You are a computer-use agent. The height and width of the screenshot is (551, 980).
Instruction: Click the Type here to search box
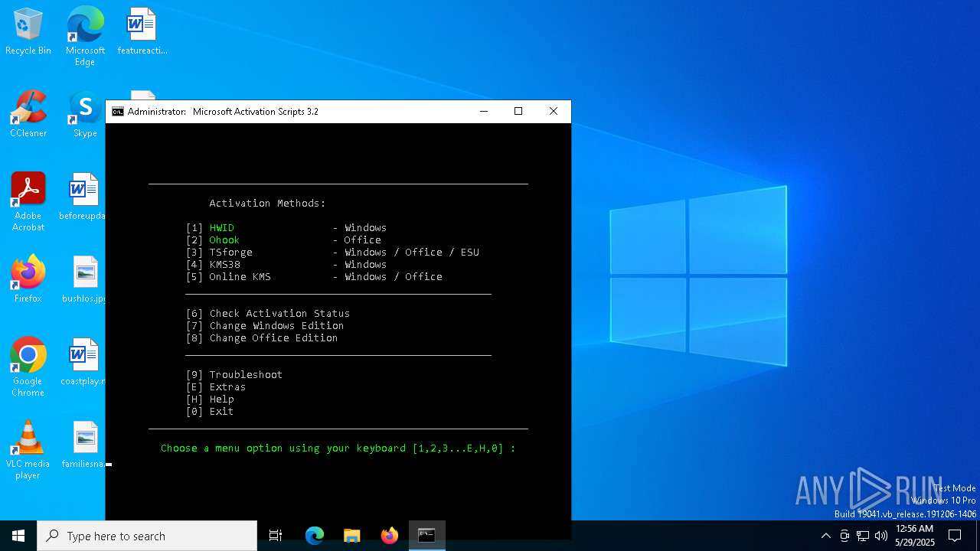point(147,536)
